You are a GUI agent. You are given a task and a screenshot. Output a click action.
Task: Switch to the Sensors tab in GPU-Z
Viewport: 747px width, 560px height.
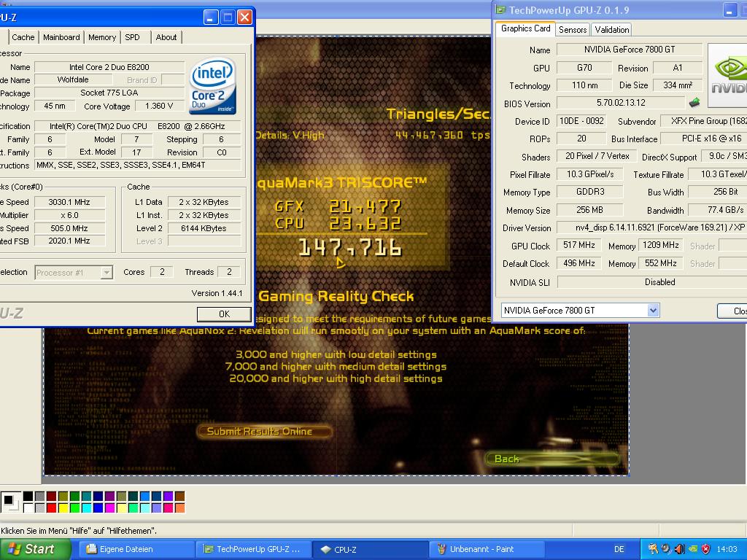click(573, 29)
